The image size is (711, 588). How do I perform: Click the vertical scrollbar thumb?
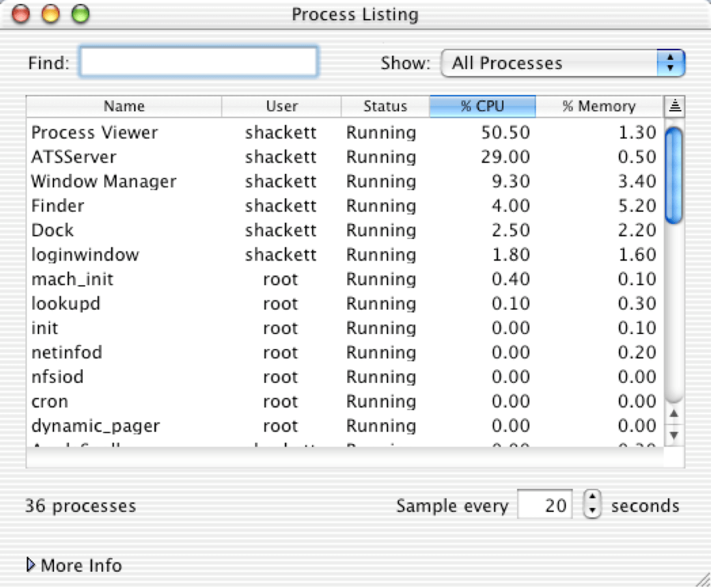[x=674, y=175]
